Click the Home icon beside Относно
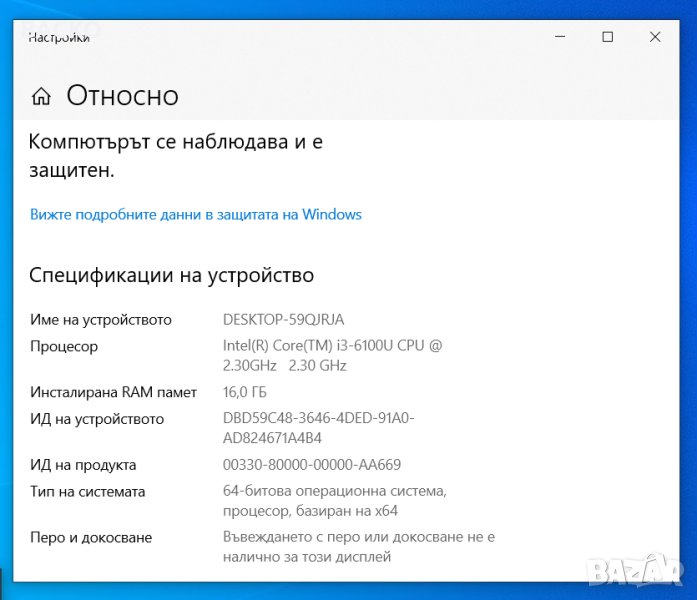 41,96
